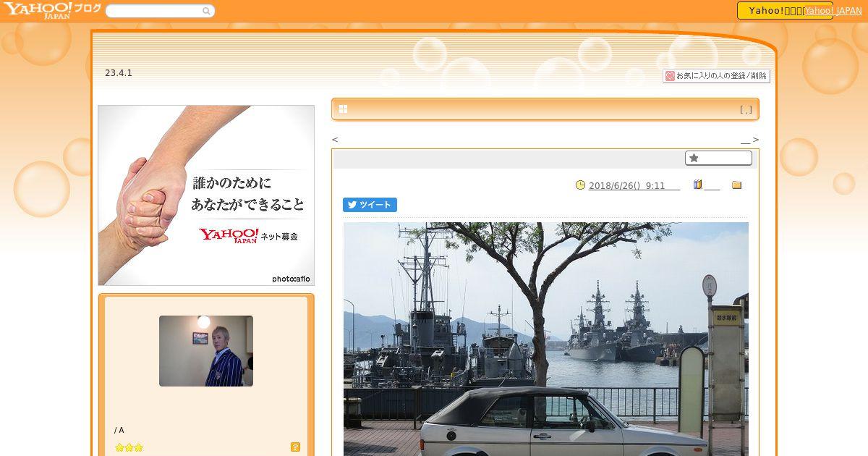Open the blog owner profile photo
868x456 pixels.
[x=206, y=351]
